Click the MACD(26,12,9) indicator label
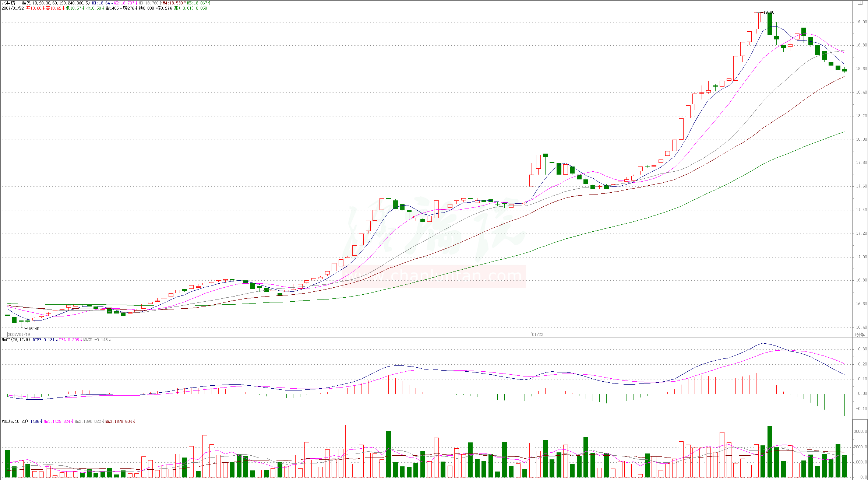Image resolution: width=868 pixels, height=480 pixels. point(16,340)
